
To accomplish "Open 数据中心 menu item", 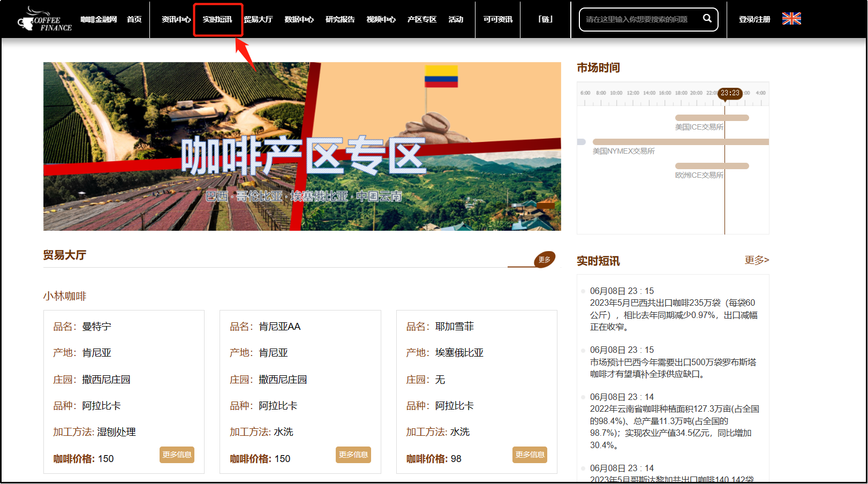I will pos(299,19).
